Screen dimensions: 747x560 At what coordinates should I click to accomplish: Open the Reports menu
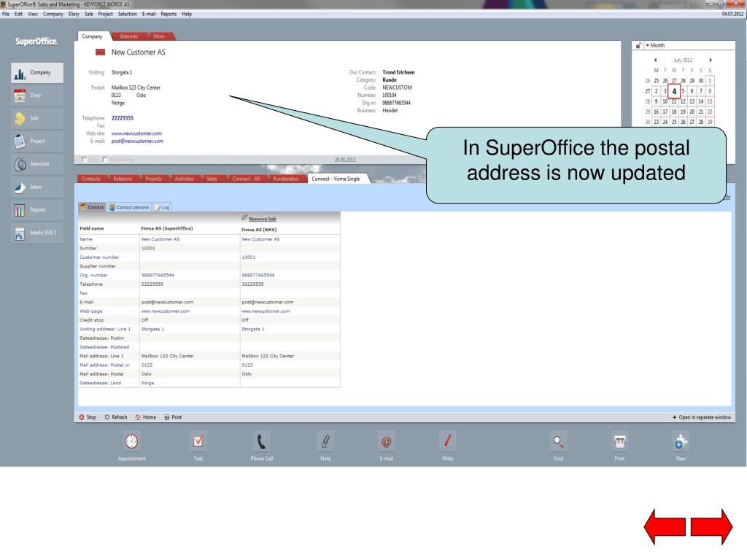click(x=169, y=14)
